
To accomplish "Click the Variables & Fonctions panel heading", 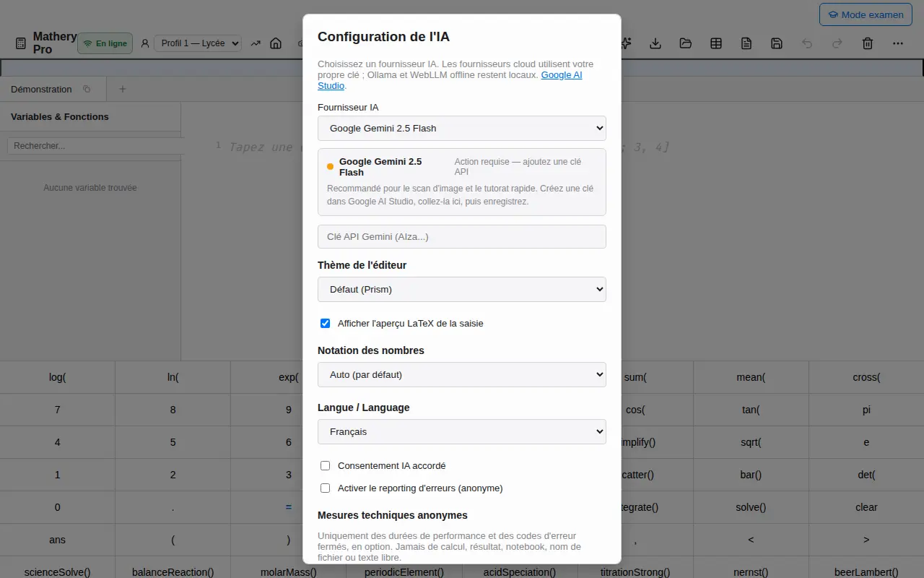I will [x=60, y=117].
